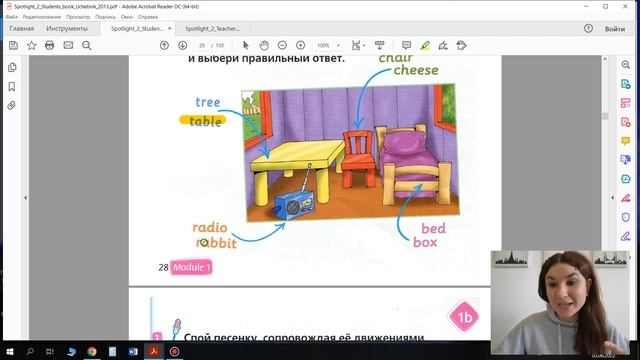Select the highlighter pen tool
Viewport: 640px width, 360px height.
pos(425,45)
